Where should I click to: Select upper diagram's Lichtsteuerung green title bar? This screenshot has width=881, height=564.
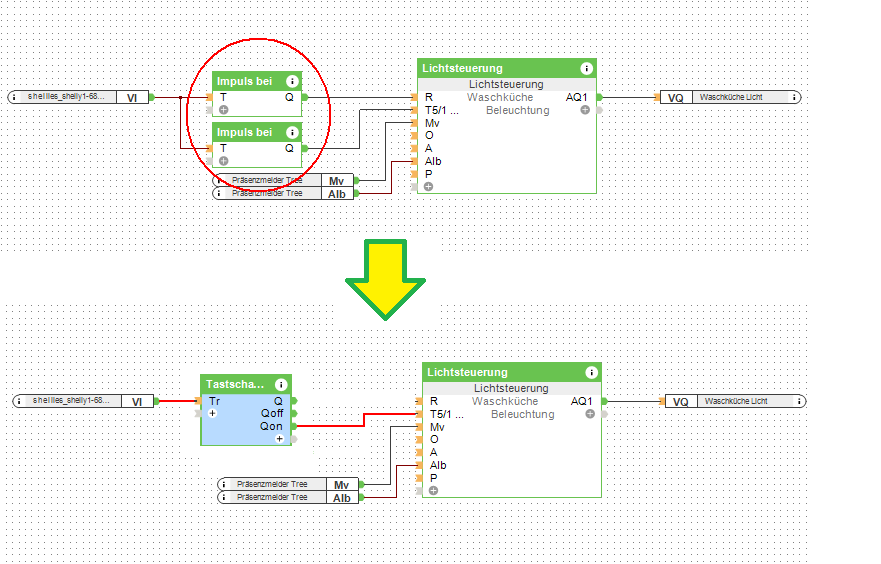click(x=507, y=69)
